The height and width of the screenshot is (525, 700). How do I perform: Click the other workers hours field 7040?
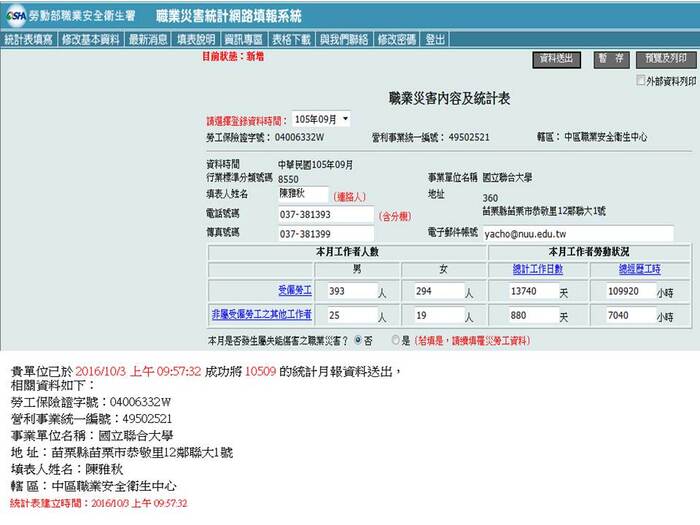pos(631,315)
